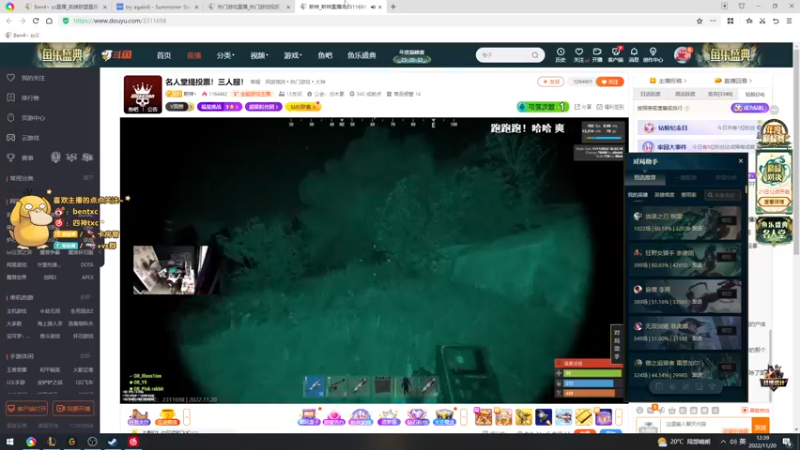The width and height of the screenshot is (800, 450).
Task: Click the chat message input box
Action: coord(705,424)
